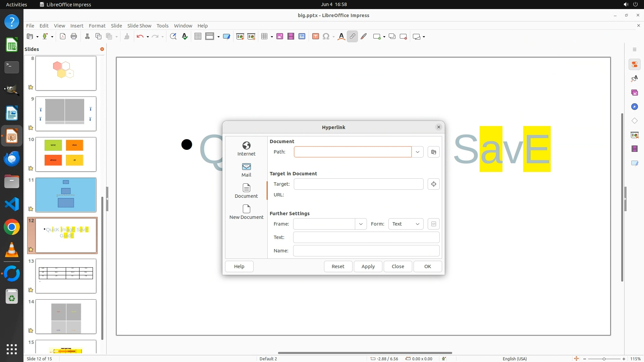Click the Insert Table toolbar icon
Image resolution: width=644 pixels, height=362 pixels.
click(x=264, y=37)
